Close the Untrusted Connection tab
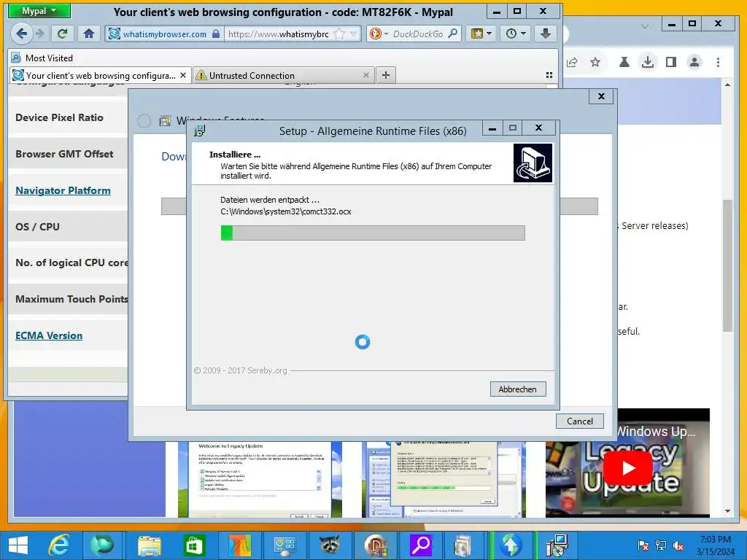This screenshot has width=747, height=560. click(366, 75)
